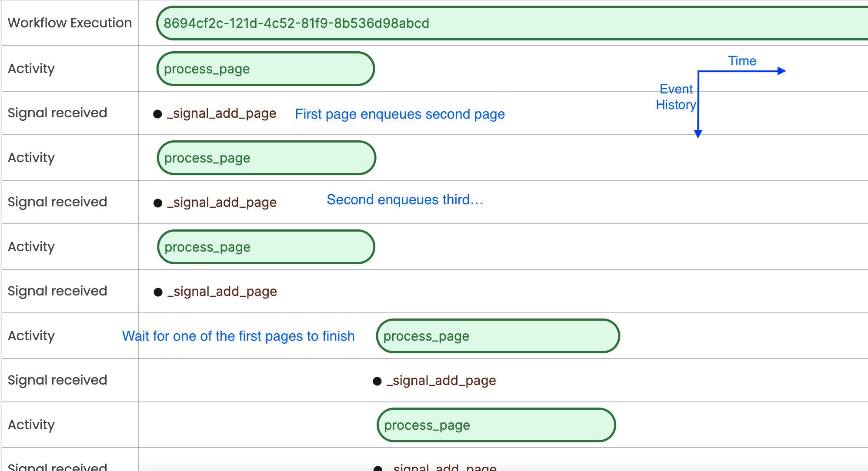
Task: Click the third _signal_add_page signal dot
Action: point(158,292)
